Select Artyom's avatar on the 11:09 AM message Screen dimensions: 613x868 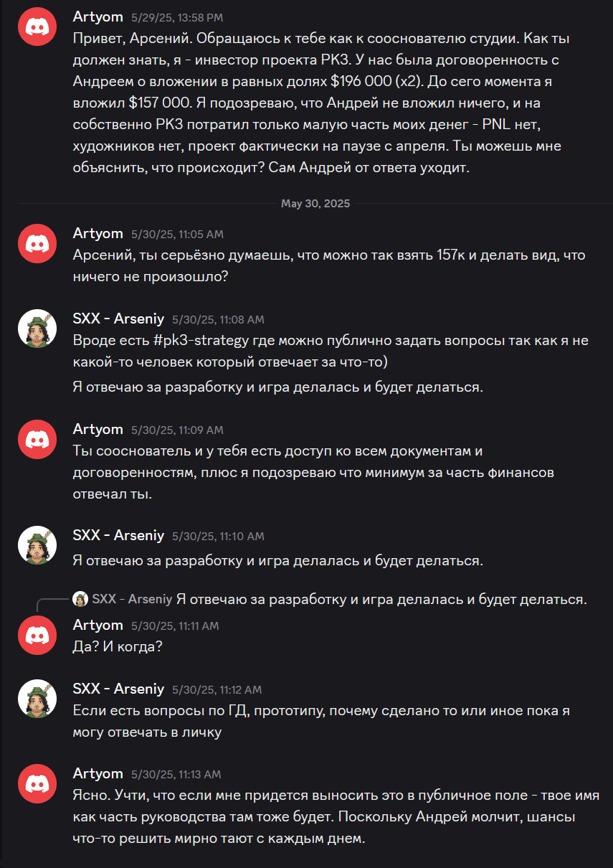pos(37,440)
